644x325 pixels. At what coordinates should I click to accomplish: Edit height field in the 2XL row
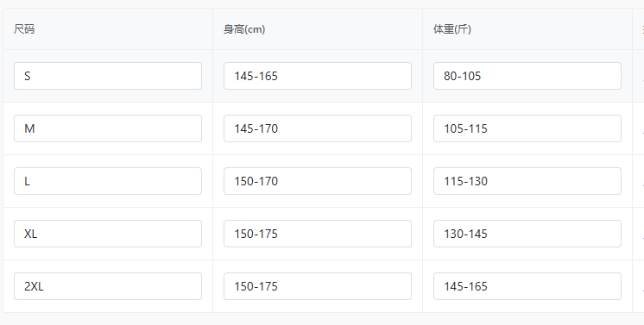point(318,286)
